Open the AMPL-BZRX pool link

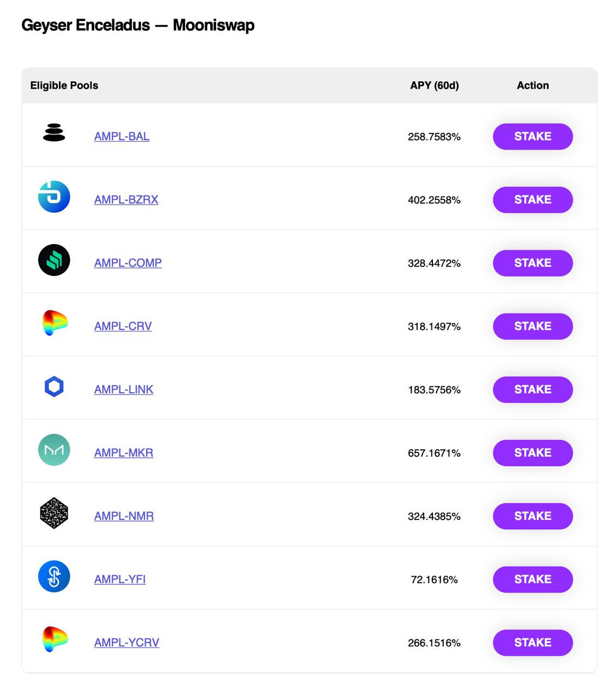[x=126, y=199]
